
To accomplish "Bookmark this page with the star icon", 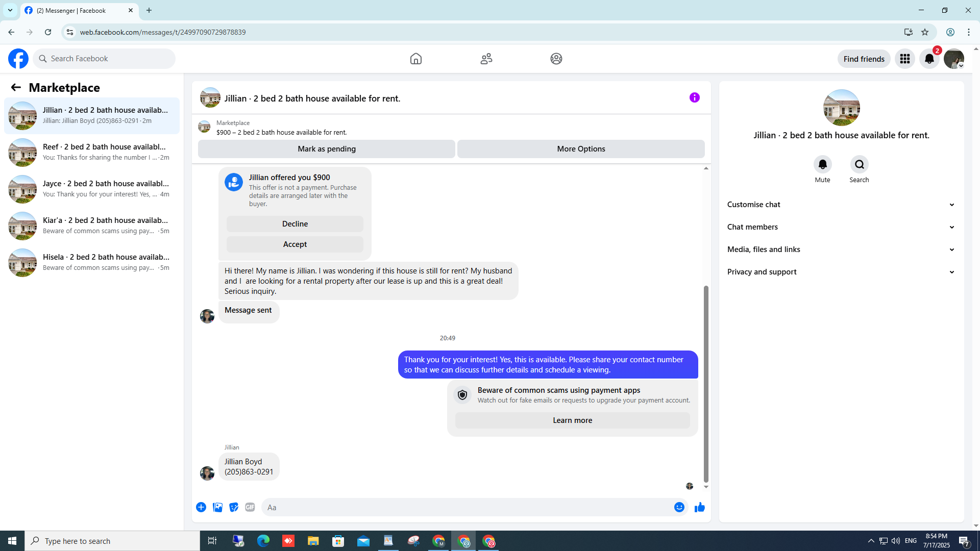I will (x=925, y=32).
